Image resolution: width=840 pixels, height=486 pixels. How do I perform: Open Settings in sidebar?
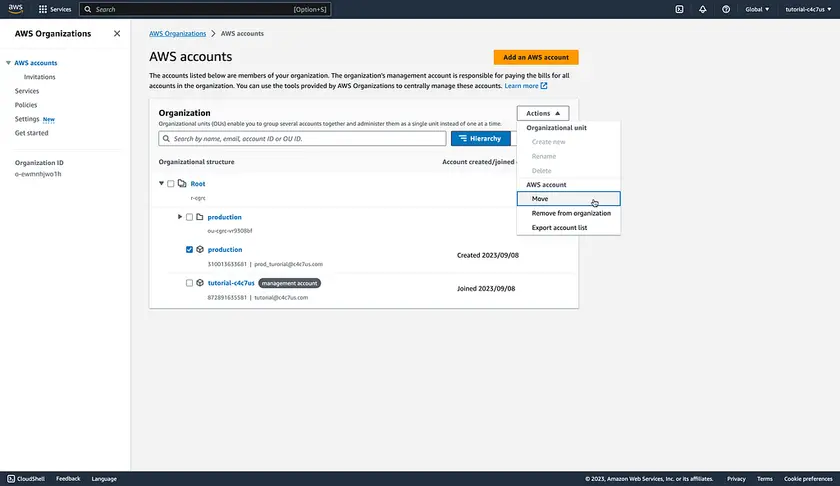click(27, 118)
